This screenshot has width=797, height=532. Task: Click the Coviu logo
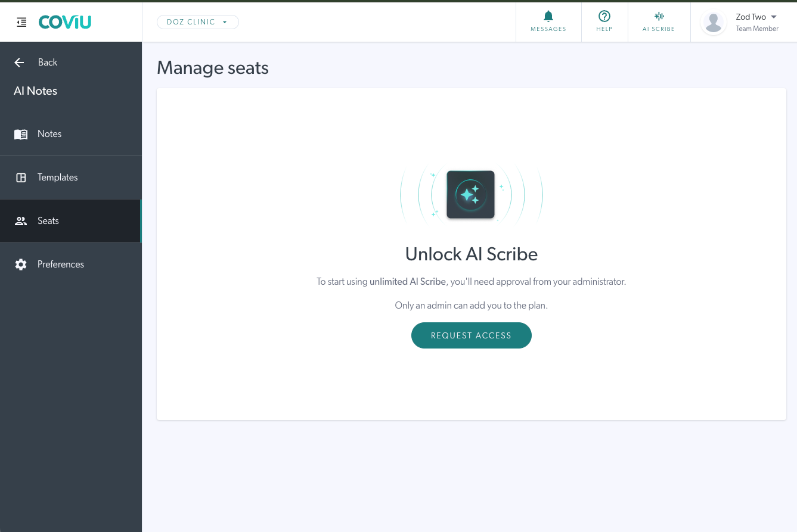coord(65,23)
